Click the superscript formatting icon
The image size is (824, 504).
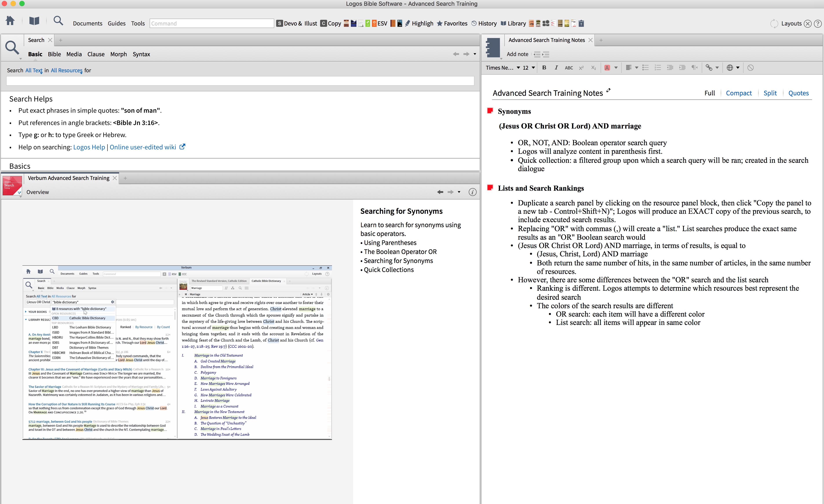(x=581, y=68)
